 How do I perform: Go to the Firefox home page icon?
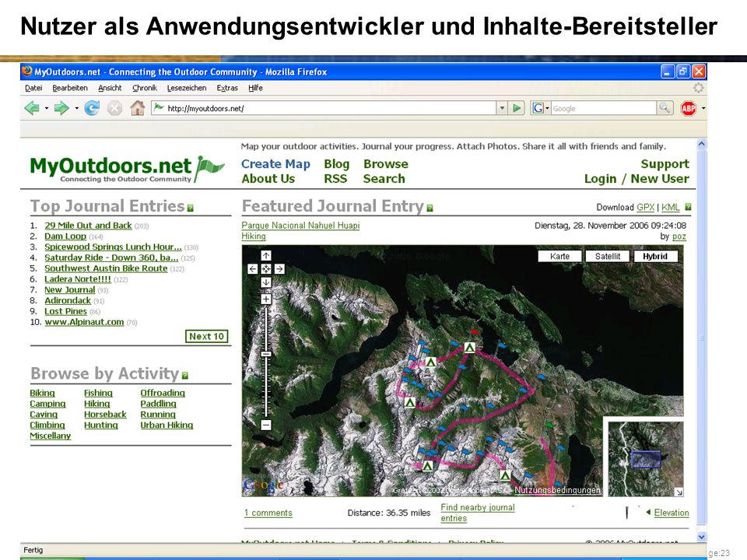[138, 108]
